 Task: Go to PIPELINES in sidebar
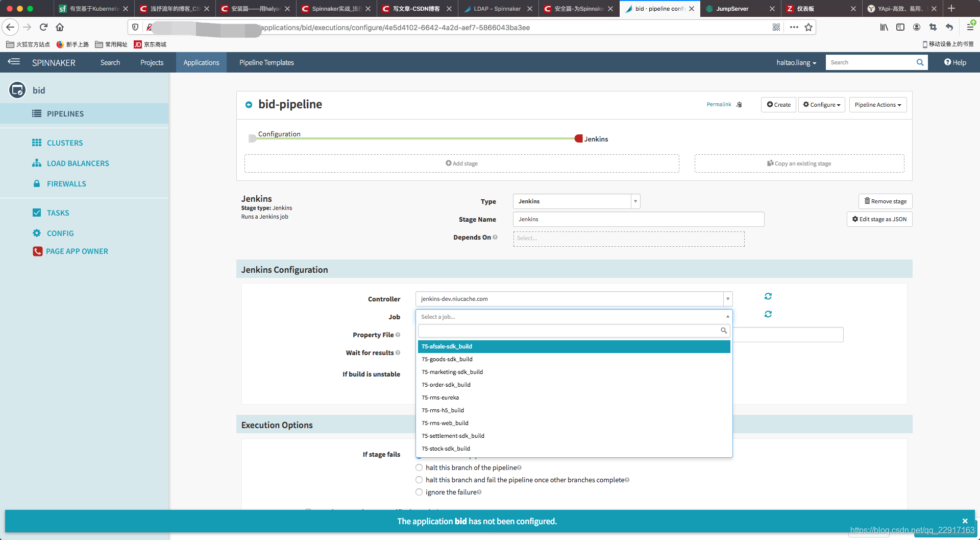click(84, 113)
